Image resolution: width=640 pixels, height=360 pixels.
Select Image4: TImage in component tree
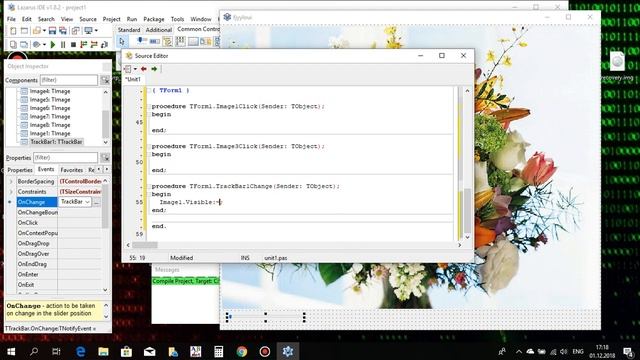pos(50,91)
